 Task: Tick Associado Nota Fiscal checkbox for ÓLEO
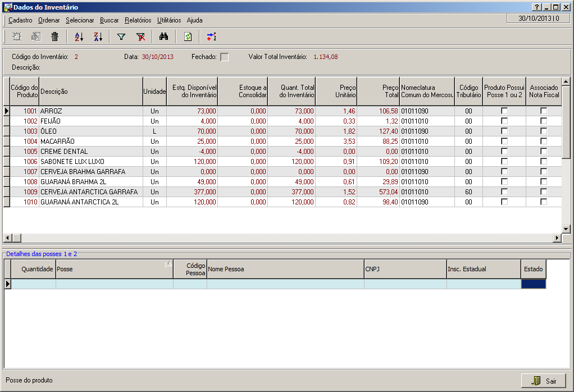click(x=543, y=131)
